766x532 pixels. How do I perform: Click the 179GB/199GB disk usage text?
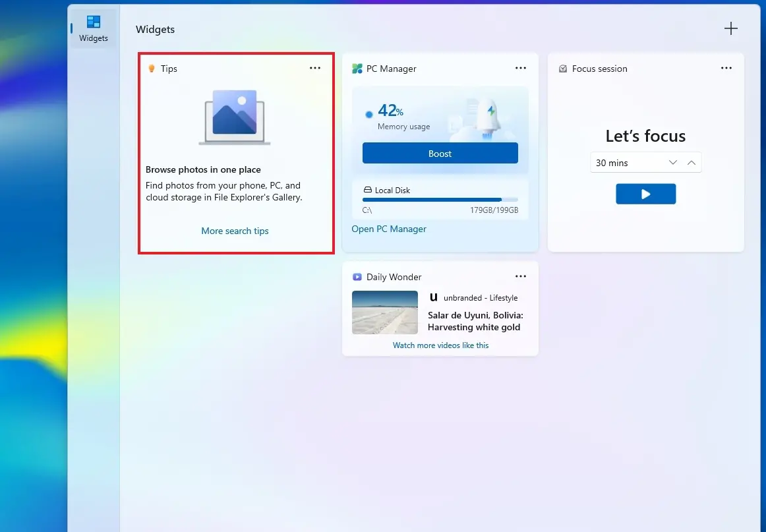point(494,210)
